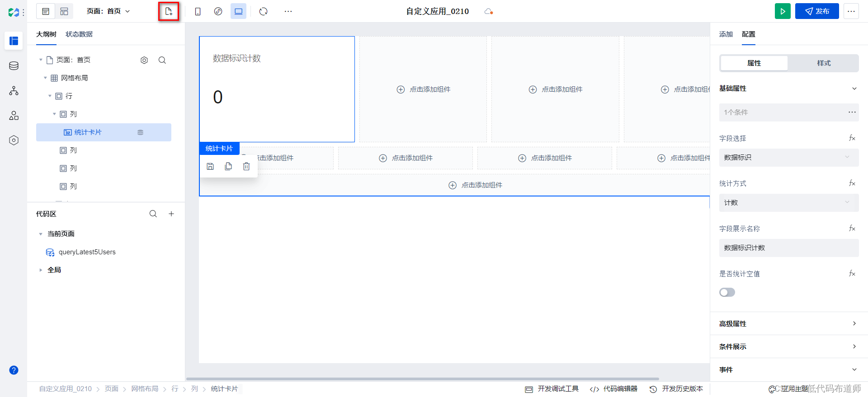868x397 pixels.
Task: Delete the statistic card with trash icon
Action: 246,167
